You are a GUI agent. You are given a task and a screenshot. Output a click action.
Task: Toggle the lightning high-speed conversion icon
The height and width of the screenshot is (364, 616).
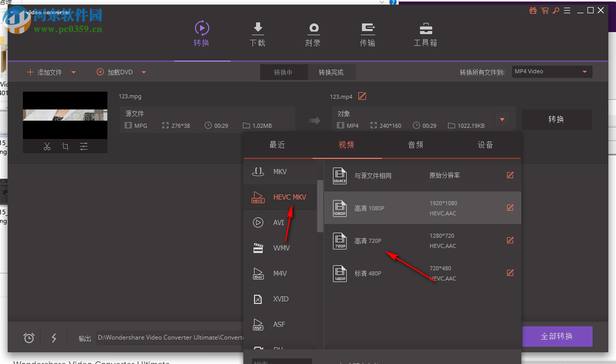pos(54,338)
